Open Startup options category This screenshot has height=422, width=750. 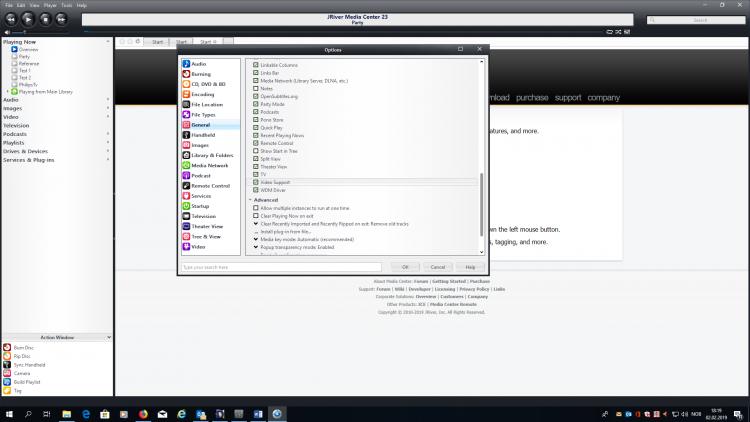[x=200, y=206]
